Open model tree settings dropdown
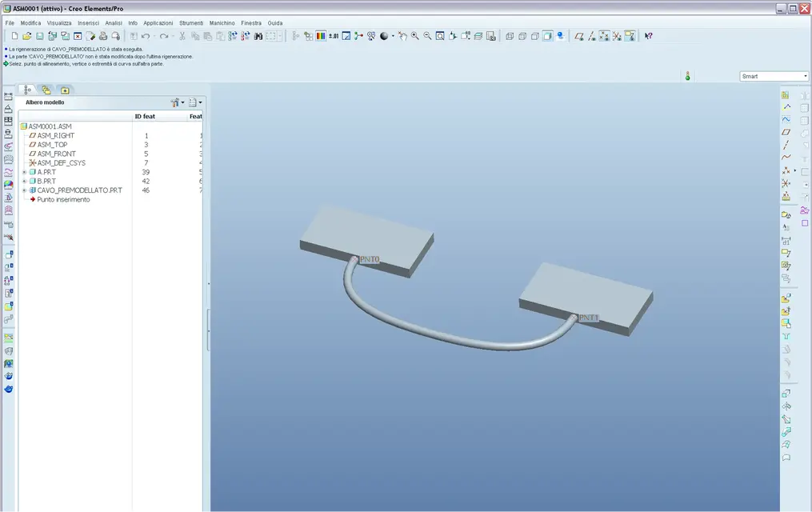Image resolution: width=812 pixels, height=512 pixels. click(178, 102)
